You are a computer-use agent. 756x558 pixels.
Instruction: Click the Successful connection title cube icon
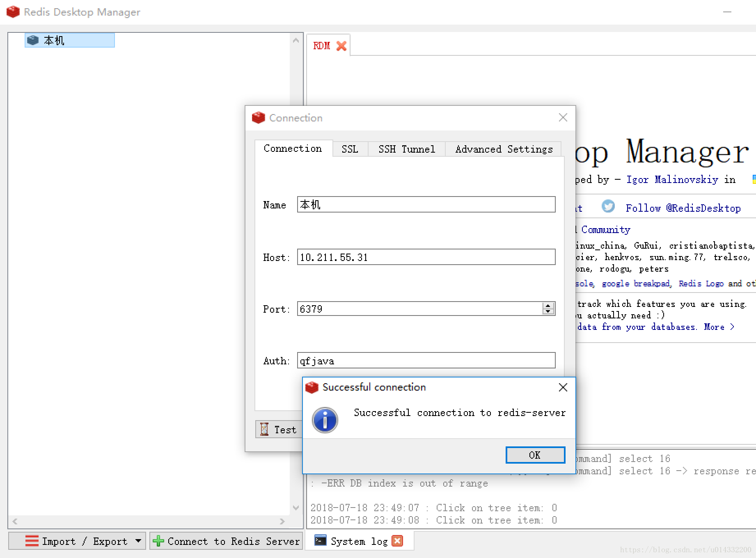pyautogui.click(x=312, y=387)
